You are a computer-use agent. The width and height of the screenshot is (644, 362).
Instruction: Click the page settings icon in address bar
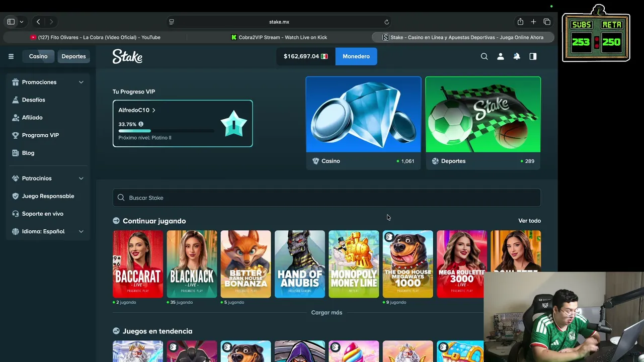coord(172,22)
